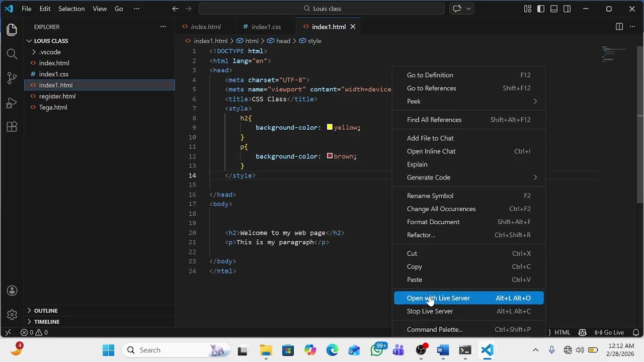Toggle the Secondary Side Bar visibility
This screenshot has width=644, height=362.
pos(567,9)
